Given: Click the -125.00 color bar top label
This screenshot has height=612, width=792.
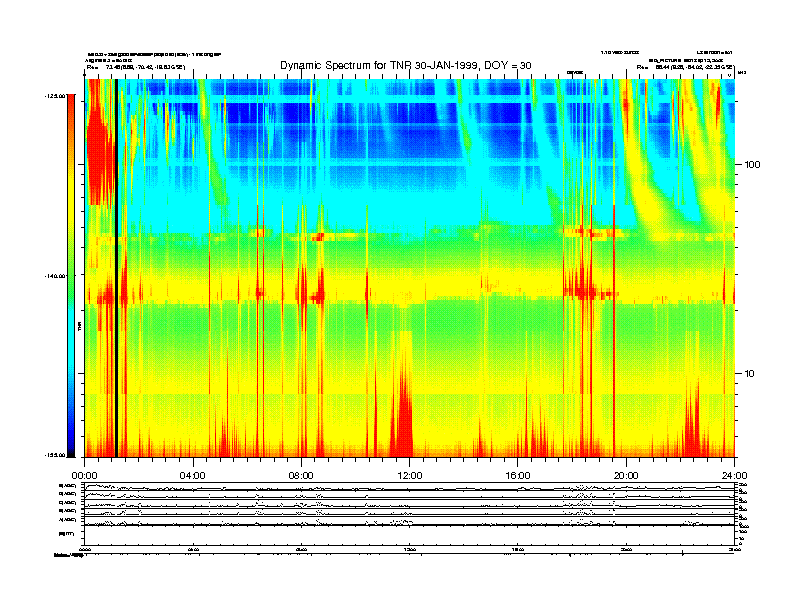Looking at the screenshot, I should click(55, 95).
